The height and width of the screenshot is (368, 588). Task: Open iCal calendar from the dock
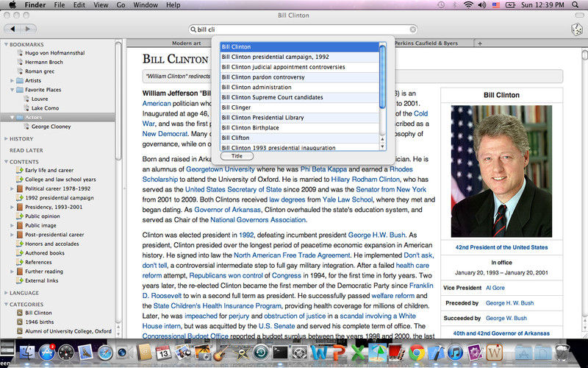coord(163,353)
